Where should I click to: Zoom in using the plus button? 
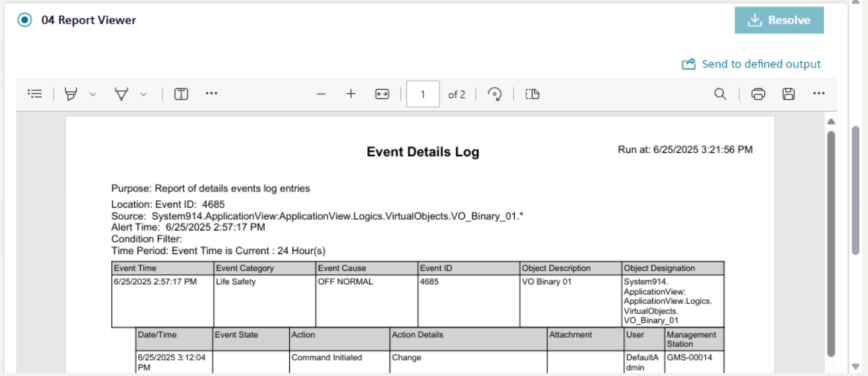(350, 94)
